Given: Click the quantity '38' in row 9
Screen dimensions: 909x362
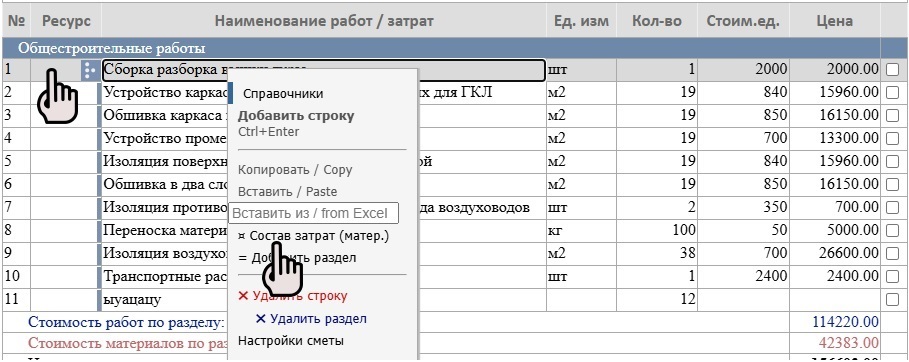Looking at the screenshot, I should pos(657,254).
